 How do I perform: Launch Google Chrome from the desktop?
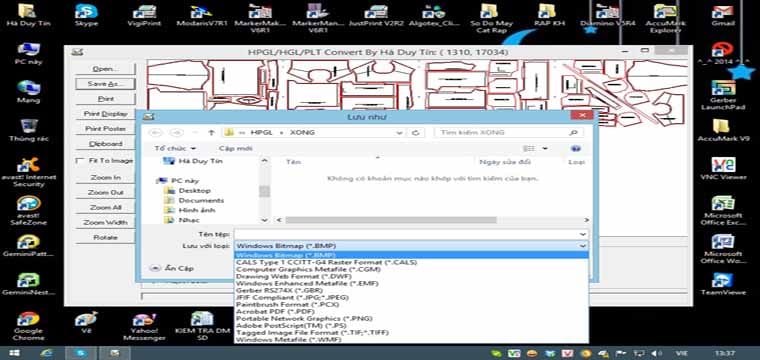(29, 326)
